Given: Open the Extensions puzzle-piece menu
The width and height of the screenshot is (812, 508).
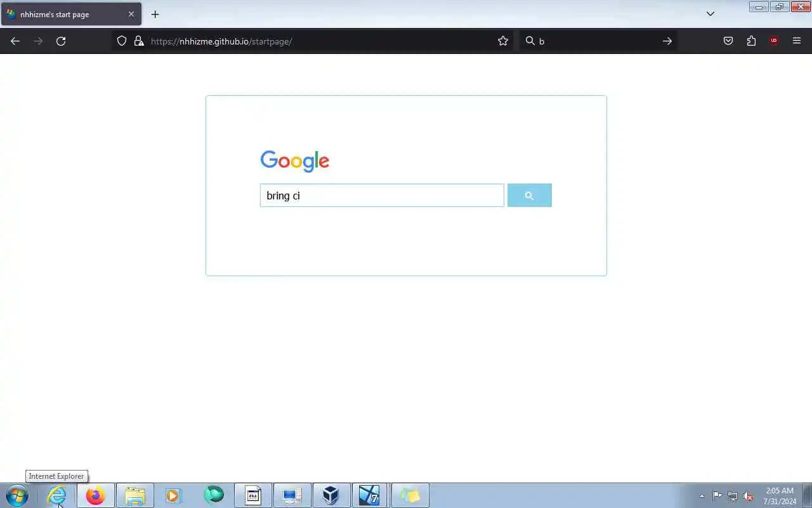Looking at the screenshot, I should [751, 41].
